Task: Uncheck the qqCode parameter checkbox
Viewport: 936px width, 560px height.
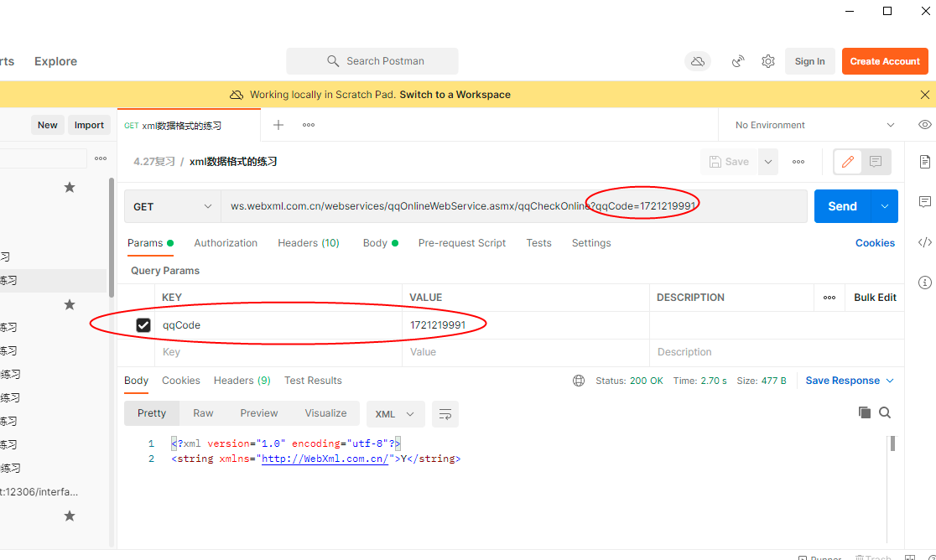Action: point(143,325)
